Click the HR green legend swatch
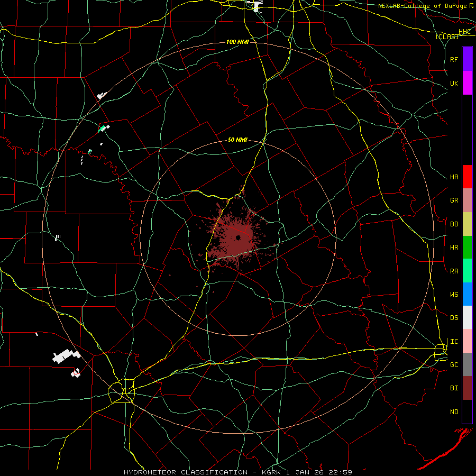Screen dimensions: 476x476 coord(467,248)
